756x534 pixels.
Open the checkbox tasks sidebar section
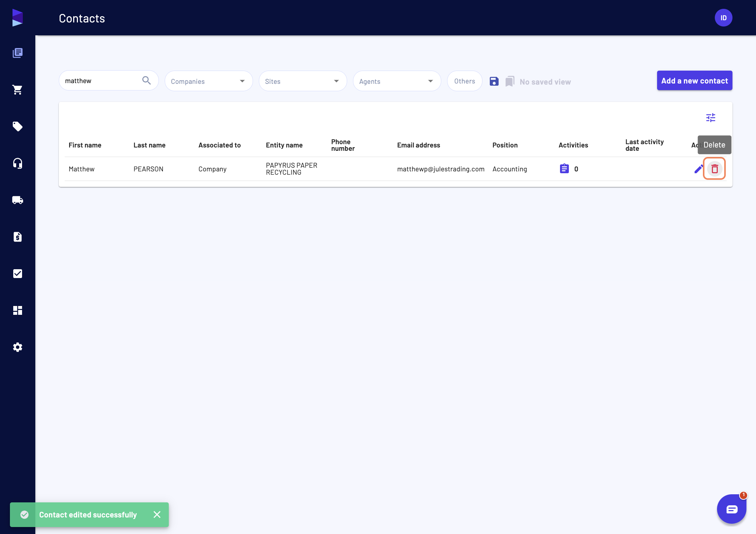click(18, 274)
